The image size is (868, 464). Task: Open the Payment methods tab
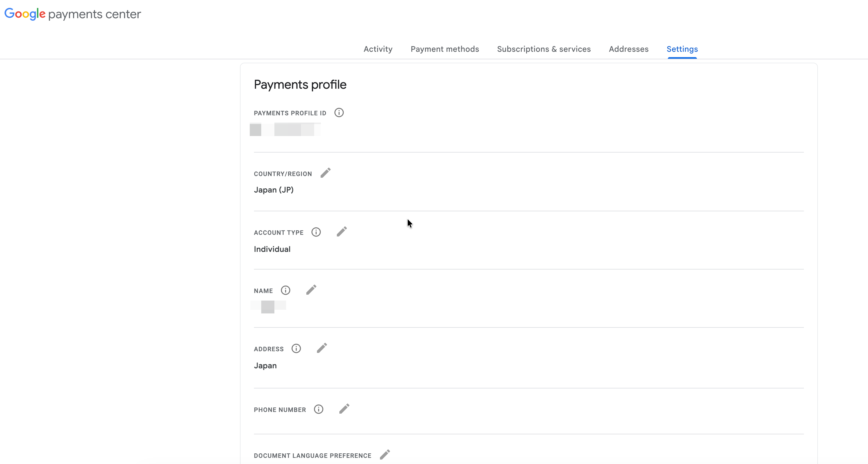pos(444,49)
